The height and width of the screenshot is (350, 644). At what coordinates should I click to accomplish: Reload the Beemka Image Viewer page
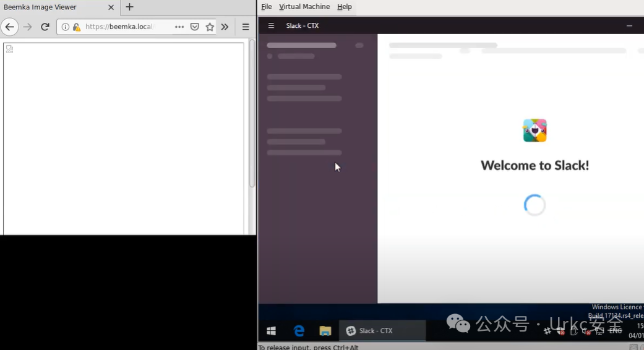(x=45, y=27)
